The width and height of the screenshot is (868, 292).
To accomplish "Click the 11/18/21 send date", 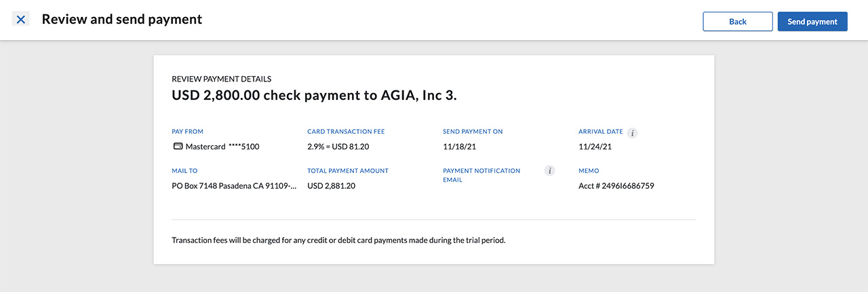I will coord(460,146).
